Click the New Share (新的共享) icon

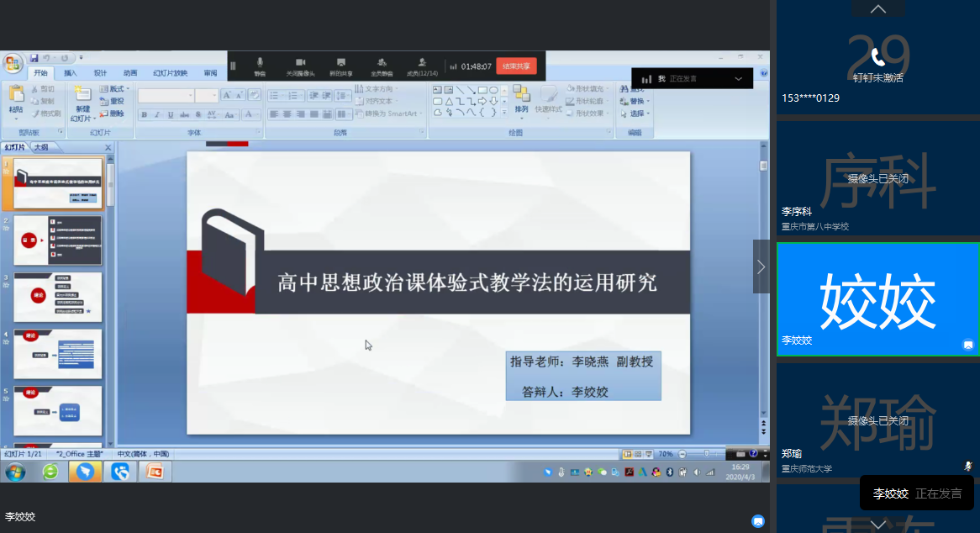(x=340, y=66)
